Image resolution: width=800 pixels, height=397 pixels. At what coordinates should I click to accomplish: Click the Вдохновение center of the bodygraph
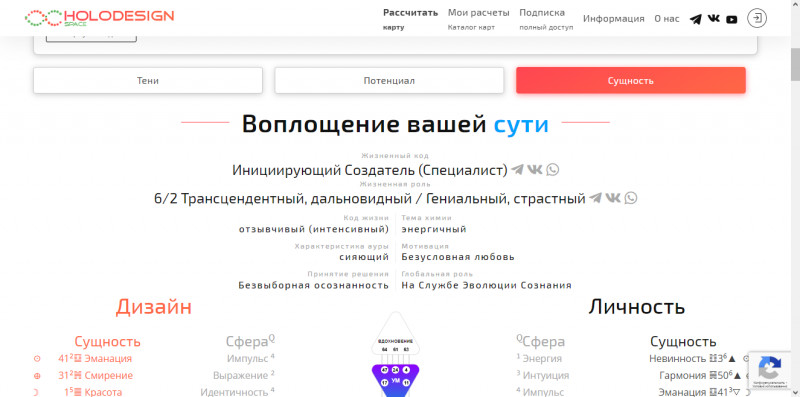pyautogui.click(x=395, y=334)
